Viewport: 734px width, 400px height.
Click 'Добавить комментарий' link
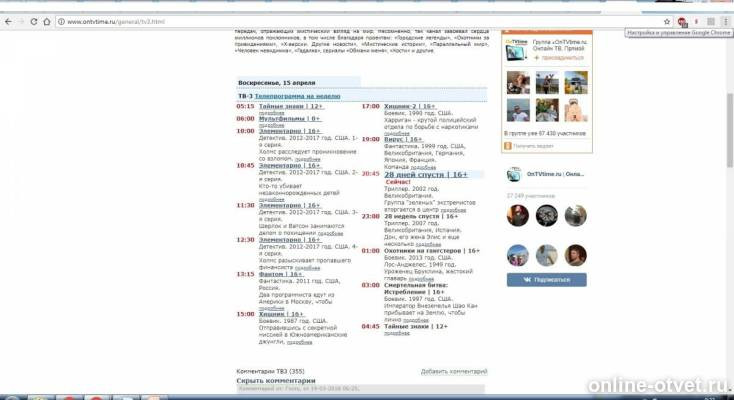point(454,371)
